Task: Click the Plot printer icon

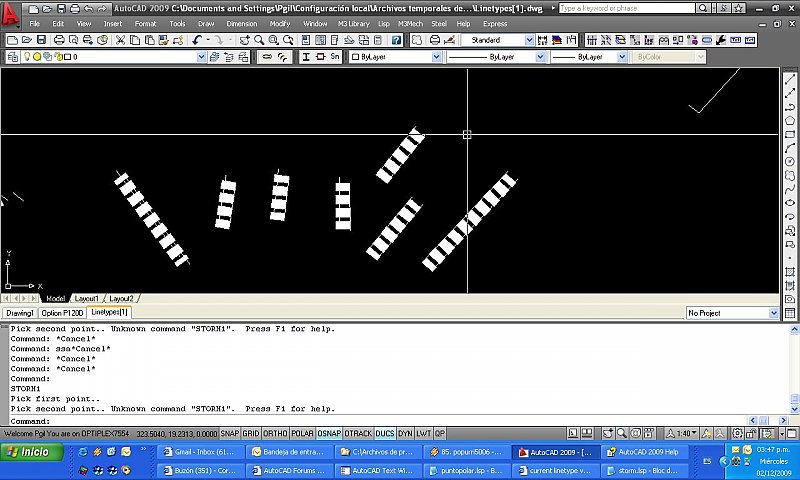Action: tap(59, 40)
